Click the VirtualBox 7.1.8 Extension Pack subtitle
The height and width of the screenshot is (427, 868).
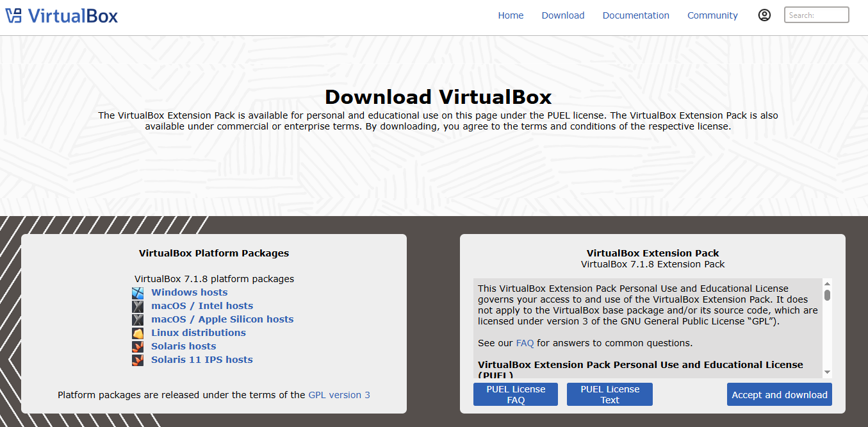point(653,264)
